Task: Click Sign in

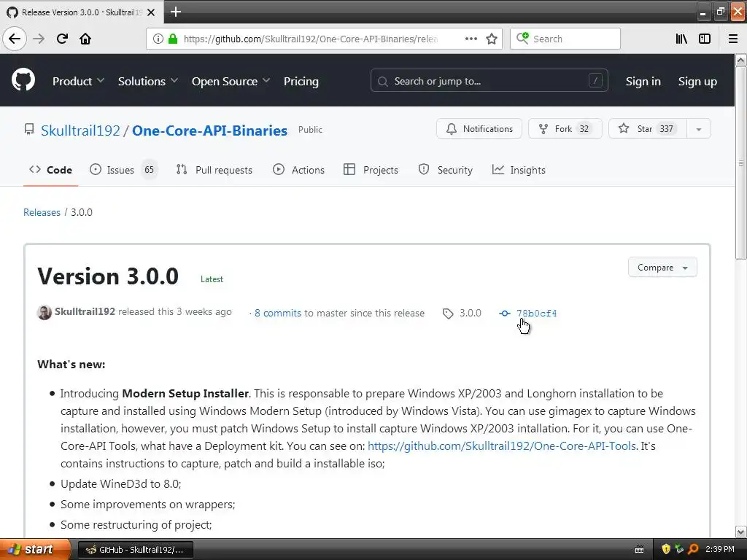Action: pos(643,82)
